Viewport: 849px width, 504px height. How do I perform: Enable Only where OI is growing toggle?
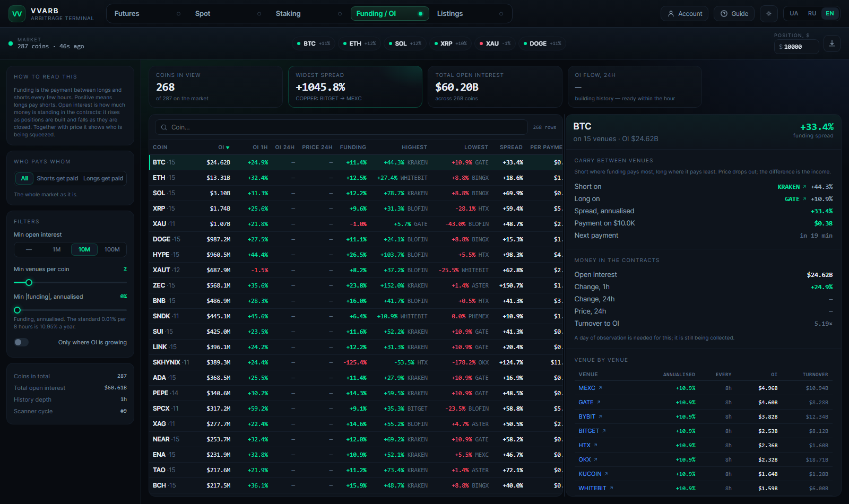point(21,342)
